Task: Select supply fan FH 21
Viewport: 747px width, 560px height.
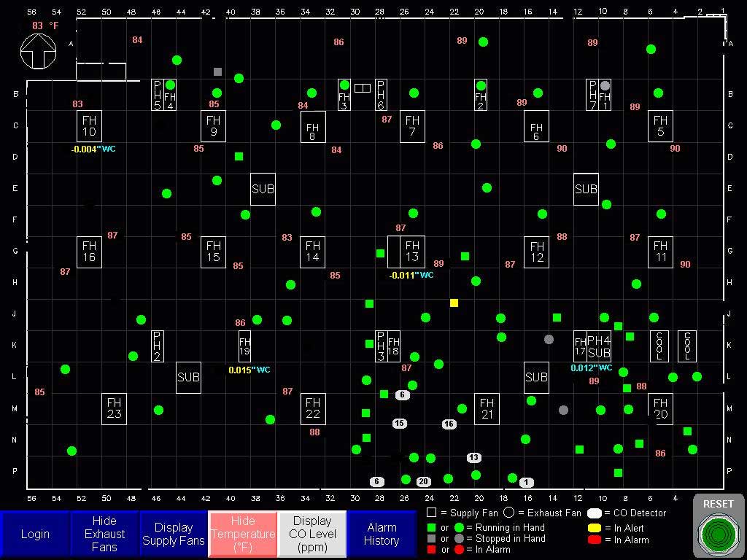Action: (487, 408)
